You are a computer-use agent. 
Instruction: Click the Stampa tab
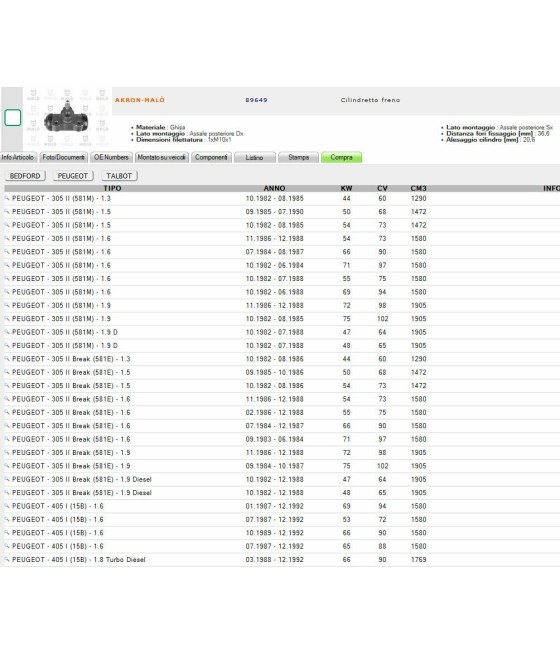(299, 157)
